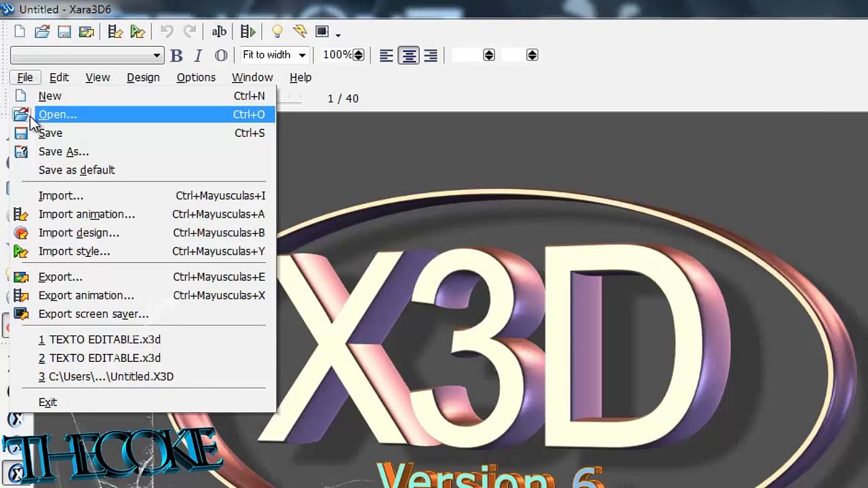Open the Fit to width dropdown

(x=274, y=55)
